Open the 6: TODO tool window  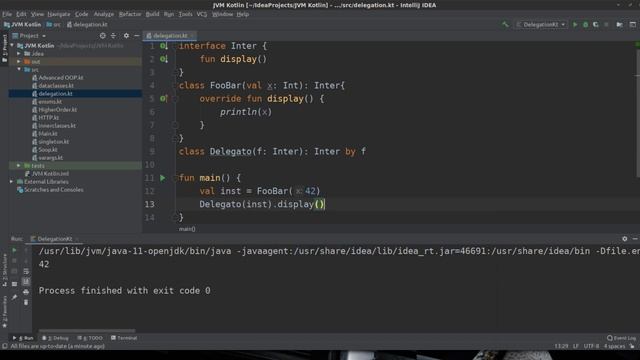(x=90, y=338)
